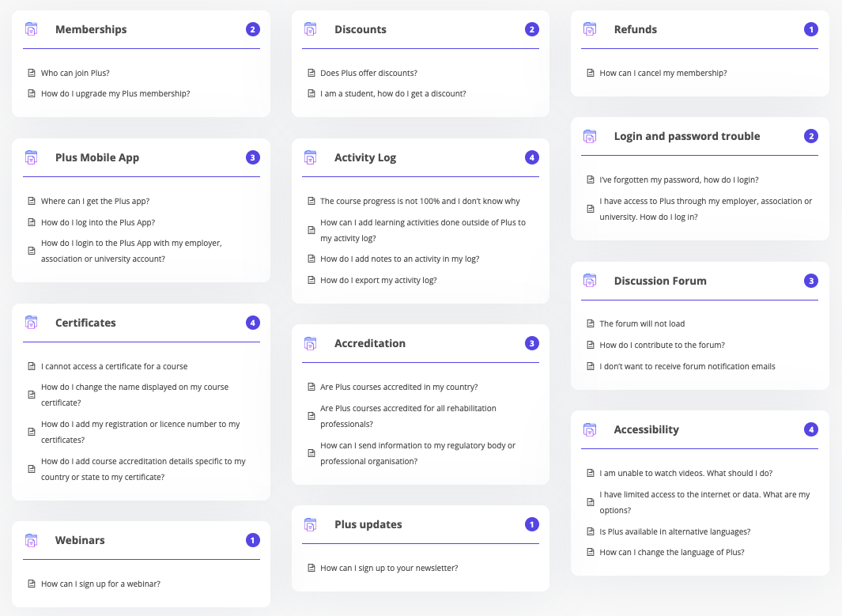
Task: Open 'I cannot access a certificate for a course'
Action: 115,366
